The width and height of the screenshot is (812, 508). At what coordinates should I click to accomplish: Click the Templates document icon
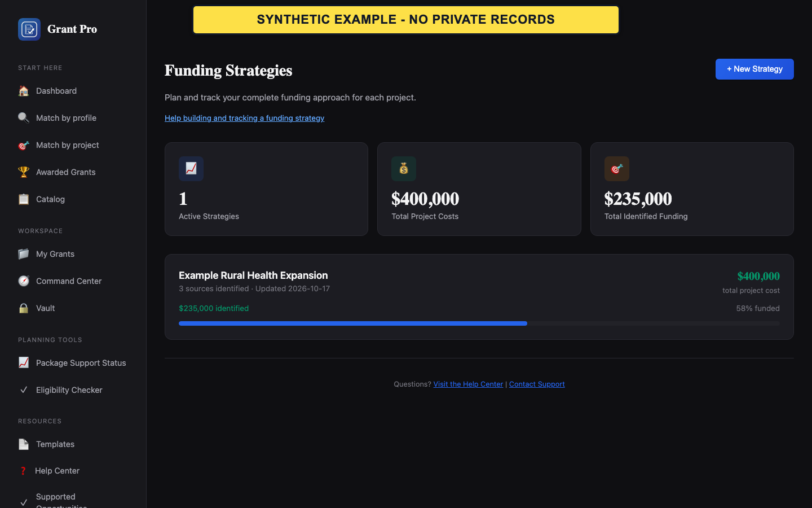[x=24, y=444]
